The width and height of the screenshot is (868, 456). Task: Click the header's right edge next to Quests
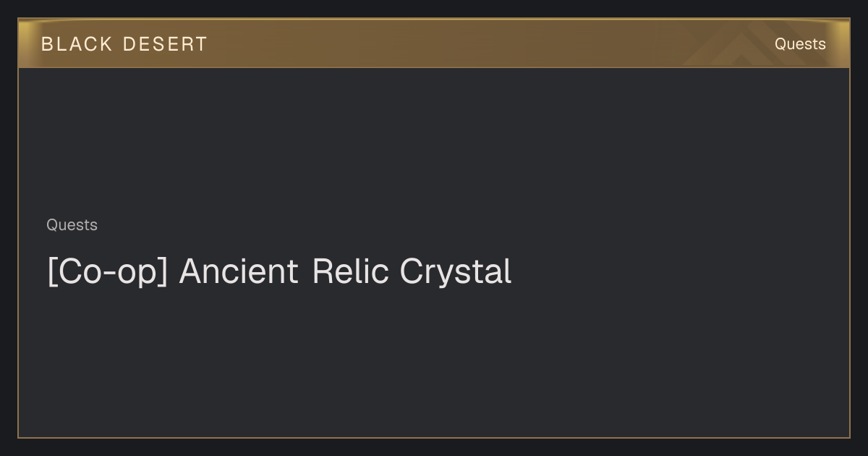(838, 43)
